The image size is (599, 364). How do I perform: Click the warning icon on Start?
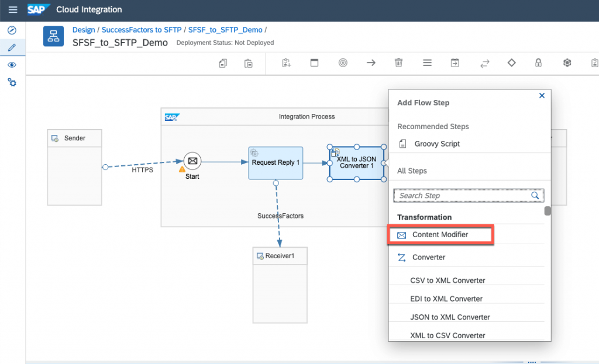point(183,169)
